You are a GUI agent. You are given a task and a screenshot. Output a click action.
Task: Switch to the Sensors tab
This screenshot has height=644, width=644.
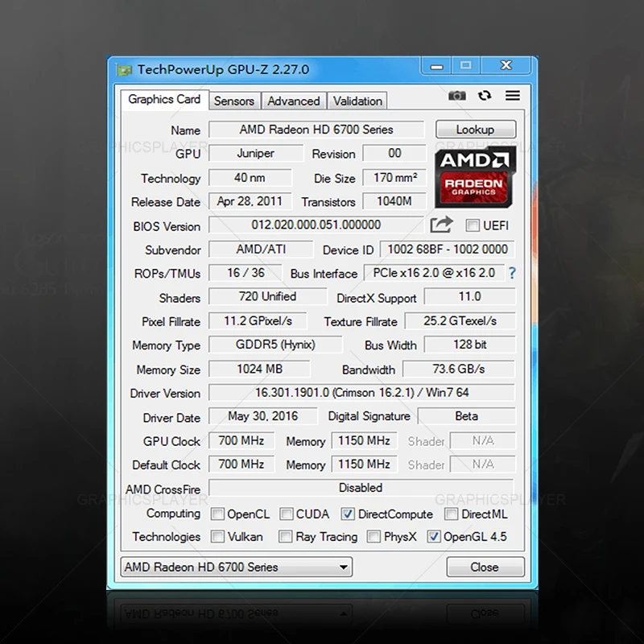tap(234, 101)
